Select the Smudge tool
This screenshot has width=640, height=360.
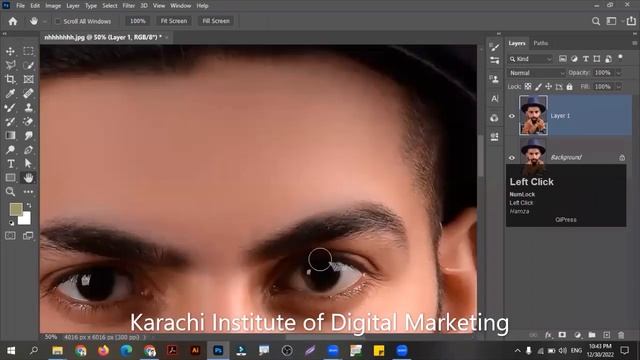click(28, 136)
